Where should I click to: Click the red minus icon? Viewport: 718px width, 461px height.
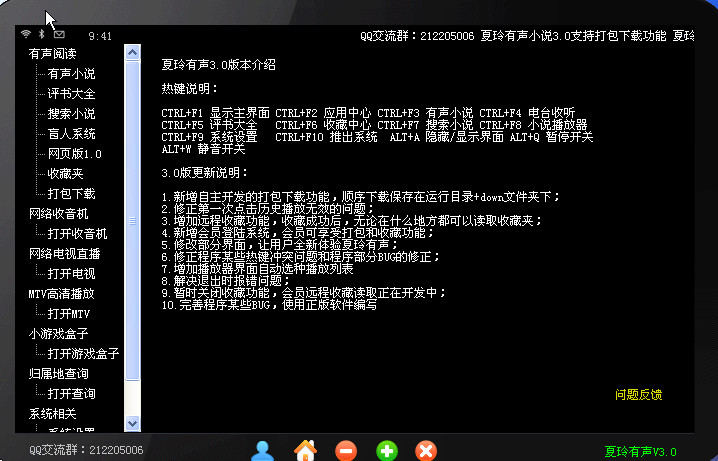coord(346,451)
